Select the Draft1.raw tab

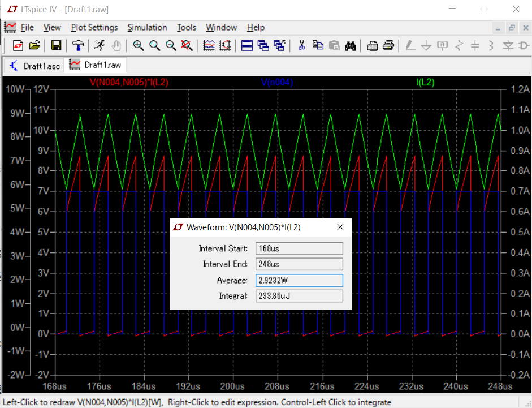tap(96, 65)
